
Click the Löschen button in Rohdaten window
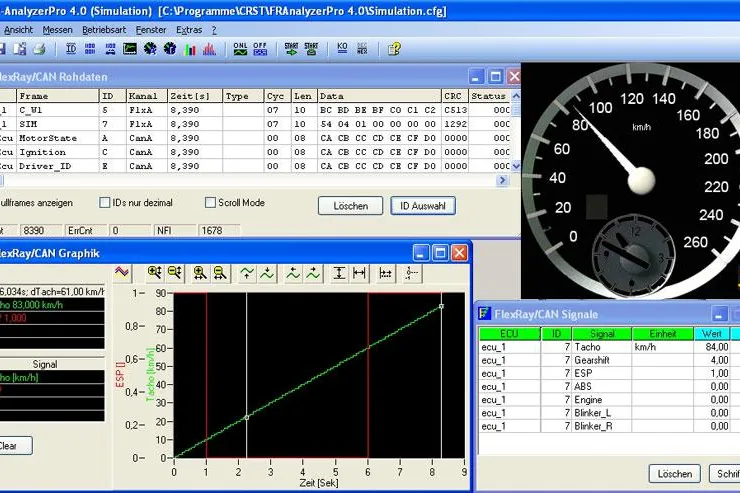(x=350, y=206)
